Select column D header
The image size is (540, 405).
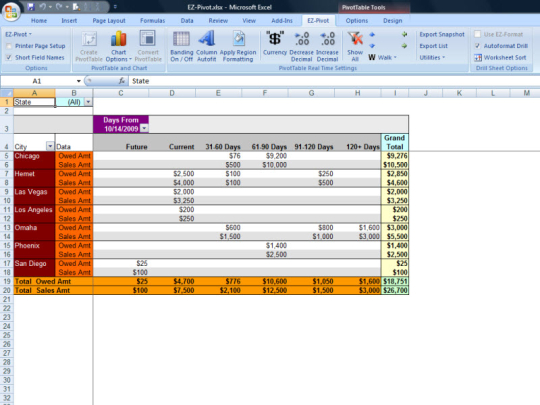(172, 93)
